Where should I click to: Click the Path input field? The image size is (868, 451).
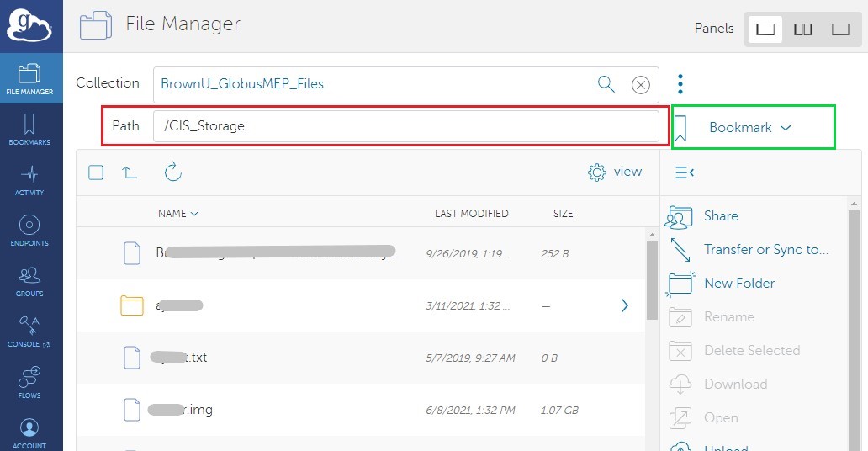coord(405,126)
